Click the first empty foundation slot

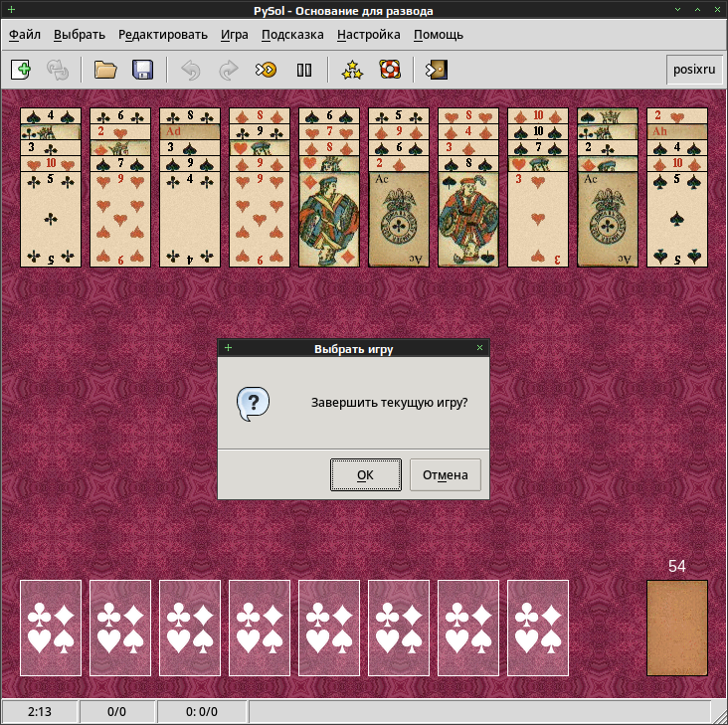point(51,628)
